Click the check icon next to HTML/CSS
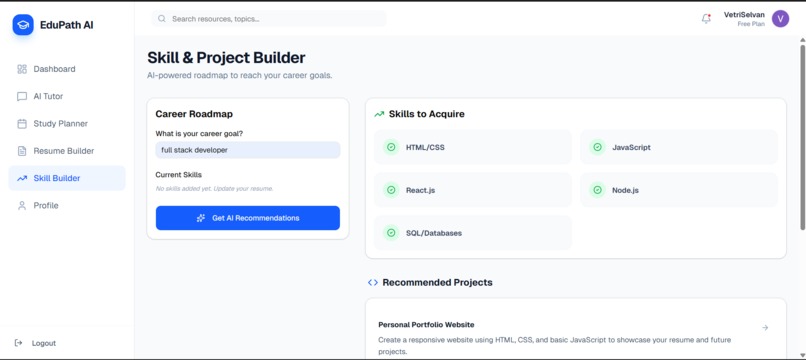 tap(391, 147)
